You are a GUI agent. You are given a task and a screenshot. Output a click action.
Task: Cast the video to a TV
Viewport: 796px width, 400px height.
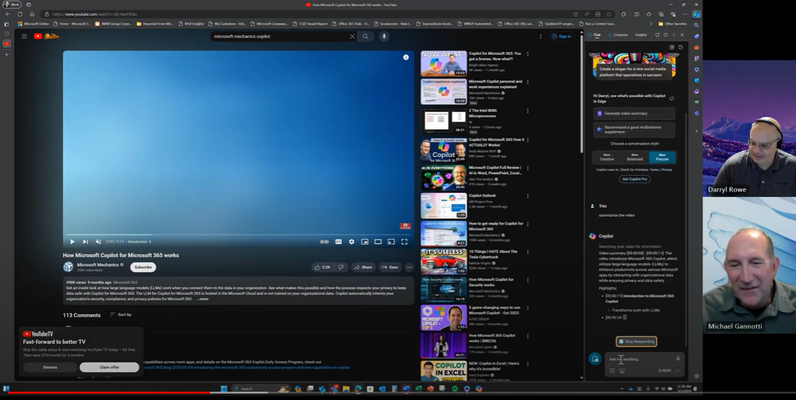click(391, 242)
